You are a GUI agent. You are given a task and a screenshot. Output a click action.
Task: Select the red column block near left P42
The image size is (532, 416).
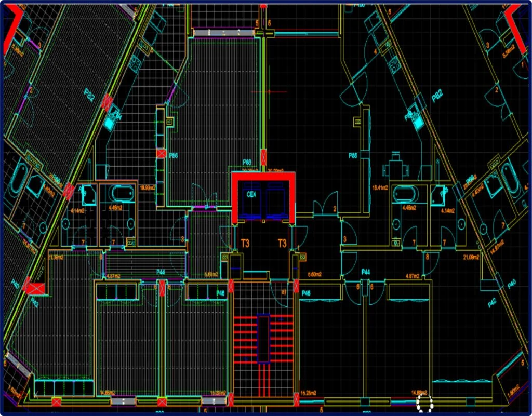coord(36,289)
